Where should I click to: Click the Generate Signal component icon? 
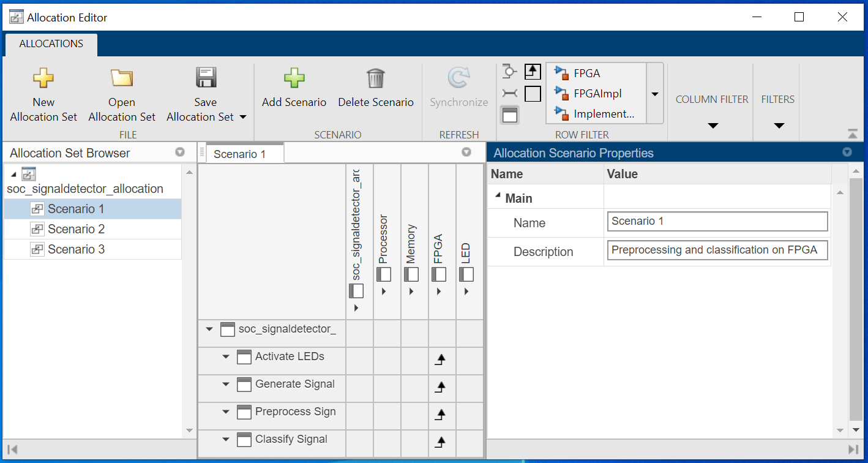244,385
